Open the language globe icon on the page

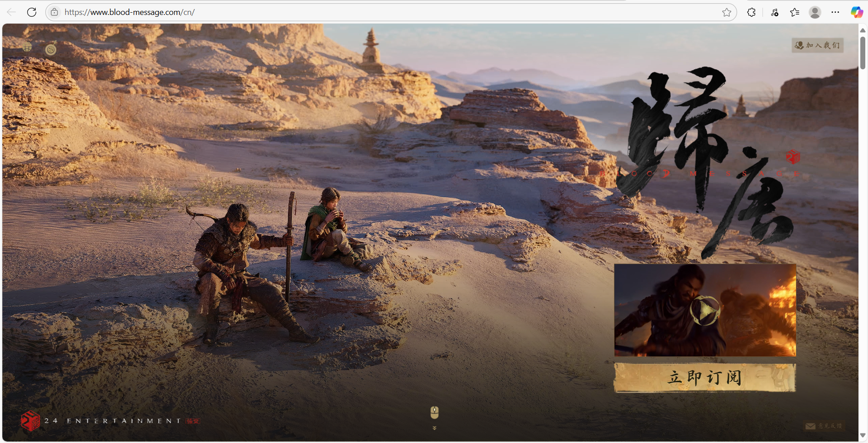pos(28,47)
